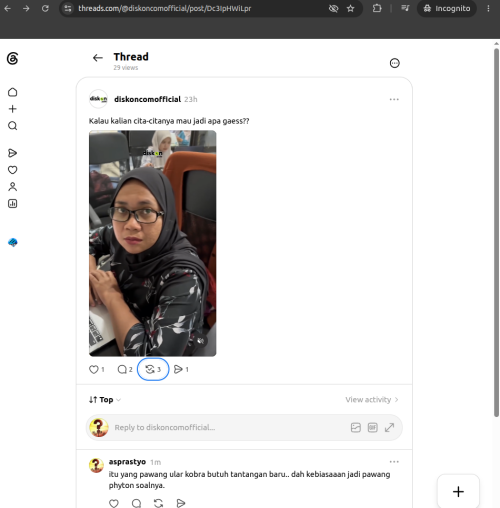Screen dimensions: 500x508
Task: Repost asprastyo's comment
Action: pyautogui.click(x=158, y=503)
